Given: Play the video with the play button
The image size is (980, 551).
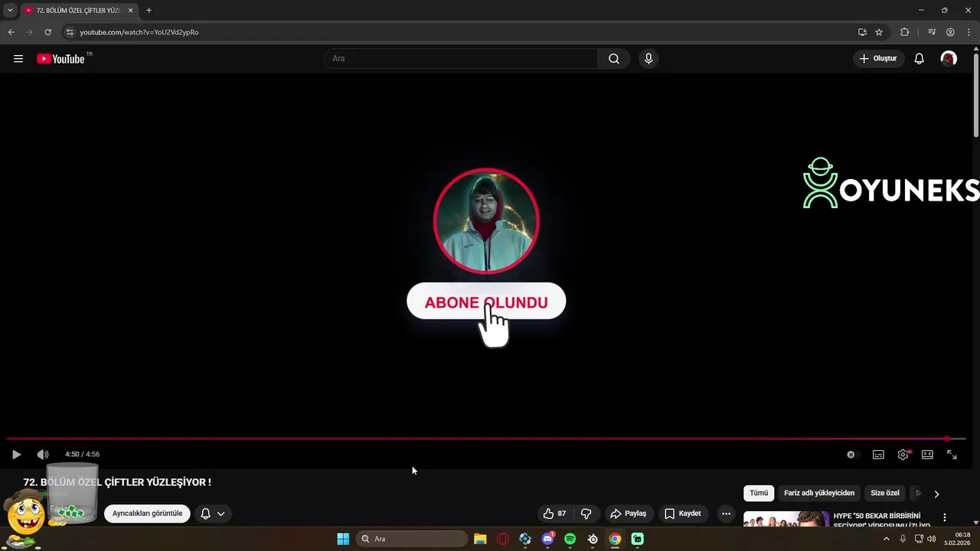Looking at the screenshot, I should (16, 455).
